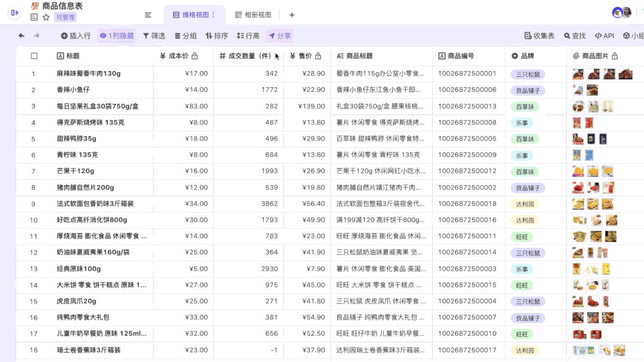Screen dimensions: 644x362
Task: Open the 行高 row height tool
Action: 248,36
